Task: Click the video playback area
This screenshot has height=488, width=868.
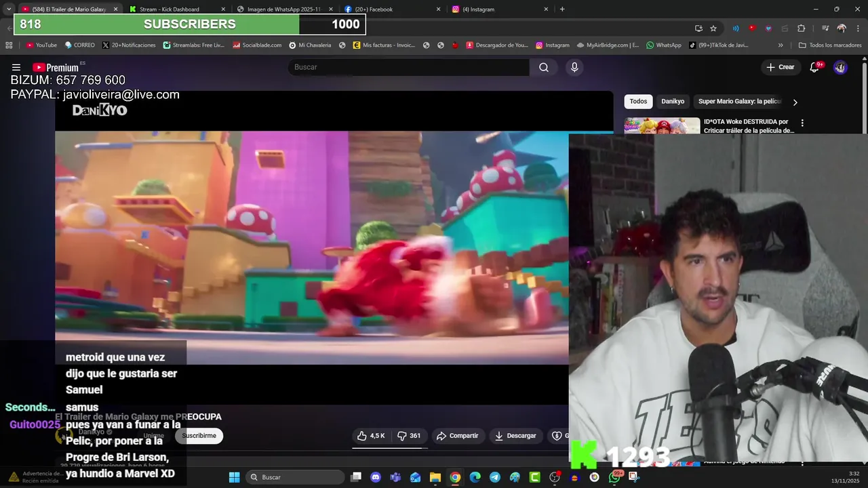Action: [x=312, y=247]
